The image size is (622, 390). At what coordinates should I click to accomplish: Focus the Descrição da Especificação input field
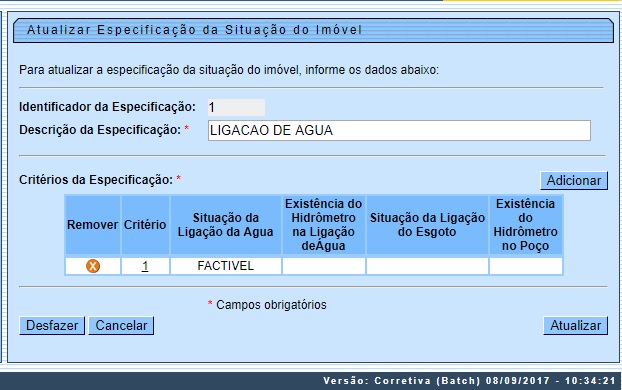(x=399, y=131)
